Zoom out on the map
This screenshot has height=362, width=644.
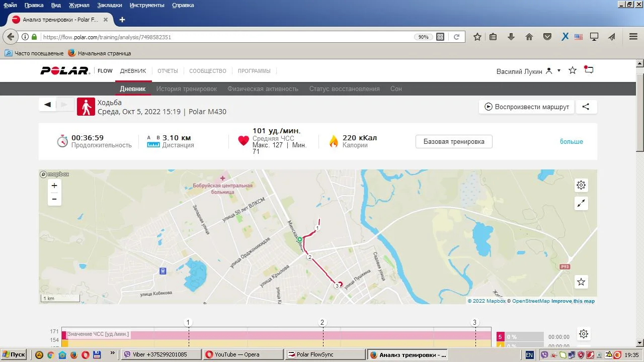pos(54,199)
